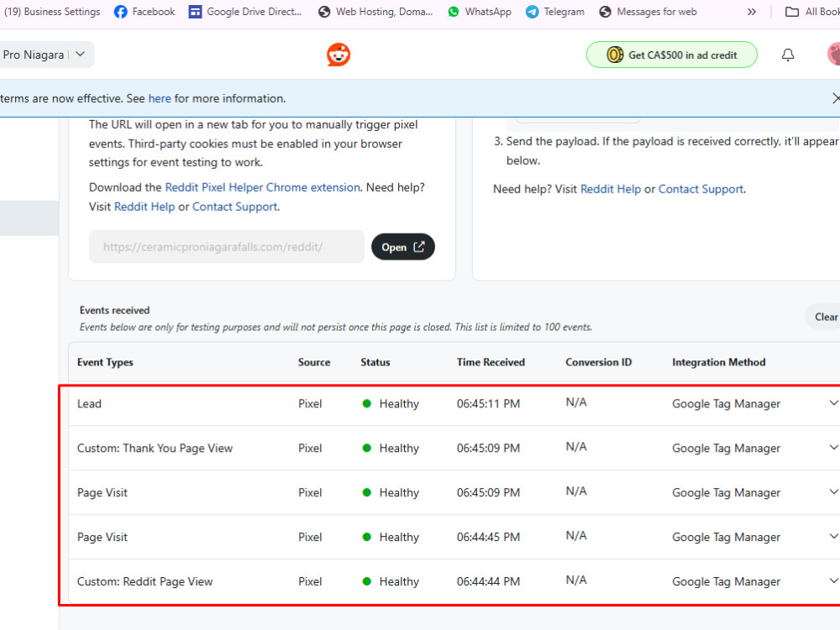
Task: Show more bookmarks with double chevron
Action: coord(752,12)
